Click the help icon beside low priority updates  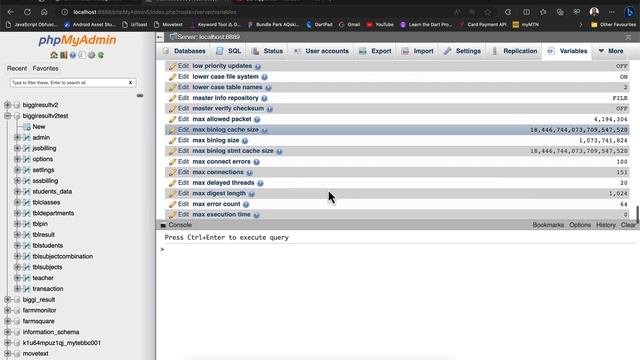click(258, 66)
